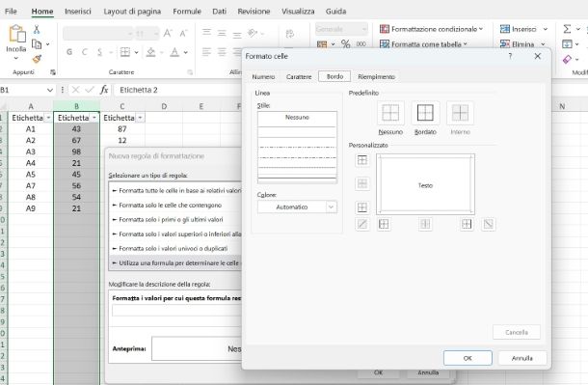Image resolution: width=588 pixels, height=385 pixels.
Task: Select rule type Formatta solo i valori univoci o duplicati
Action: [x=175, y=248]
